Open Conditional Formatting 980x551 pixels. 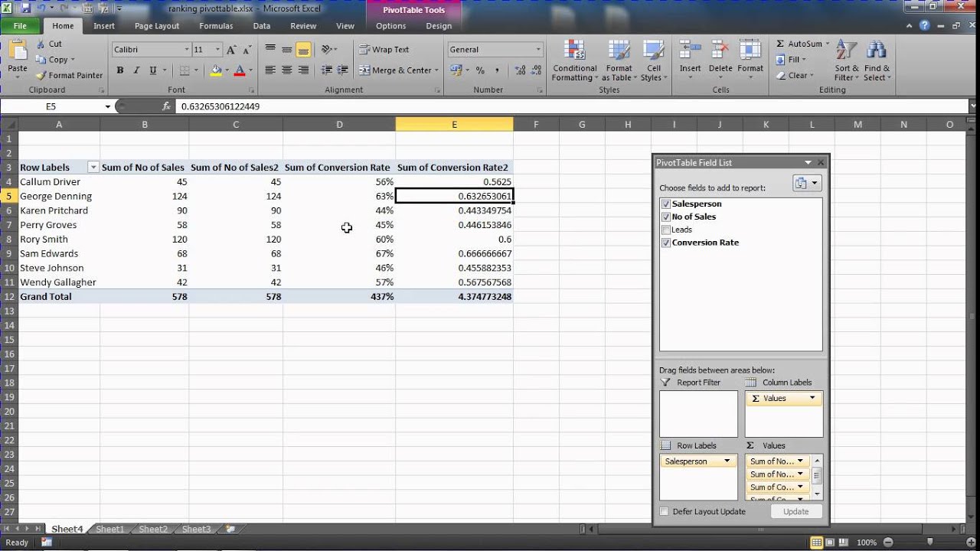pos(573,61)
